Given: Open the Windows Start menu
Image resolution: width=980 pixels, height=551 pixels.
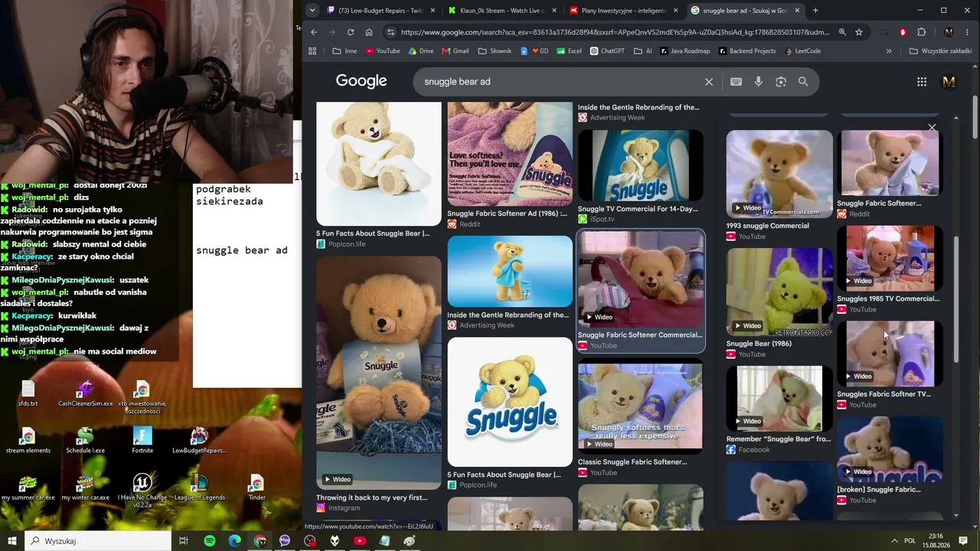Looking at the screenshot, I should pos(12,541).
